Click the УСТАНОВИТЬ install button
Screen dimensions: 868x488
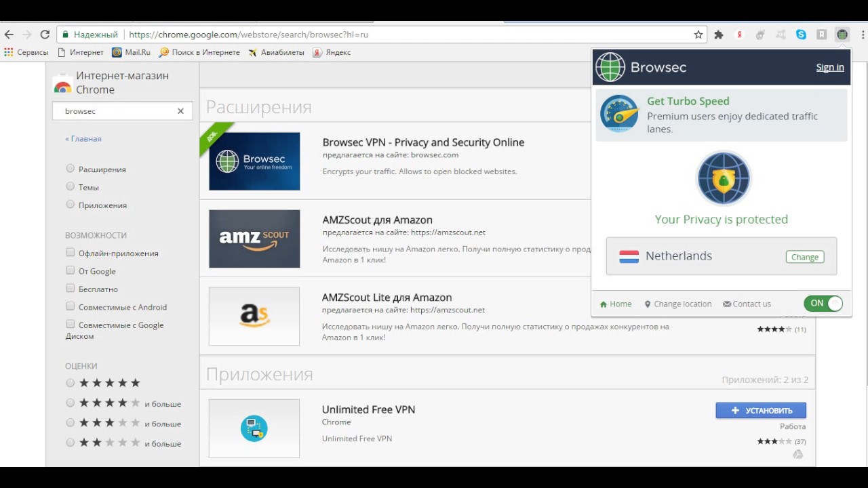point(761,410)
